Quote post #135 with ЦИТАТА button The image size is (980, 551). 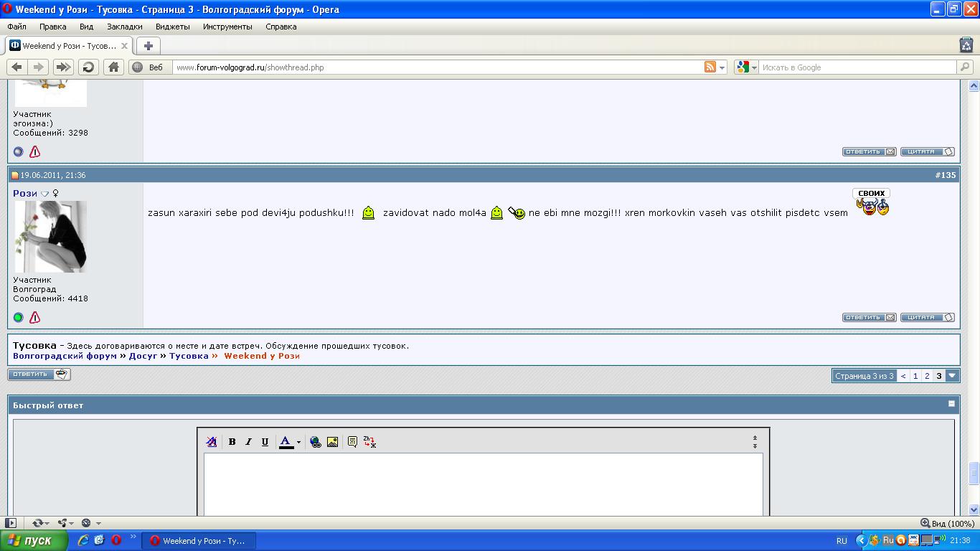[928, 317]
